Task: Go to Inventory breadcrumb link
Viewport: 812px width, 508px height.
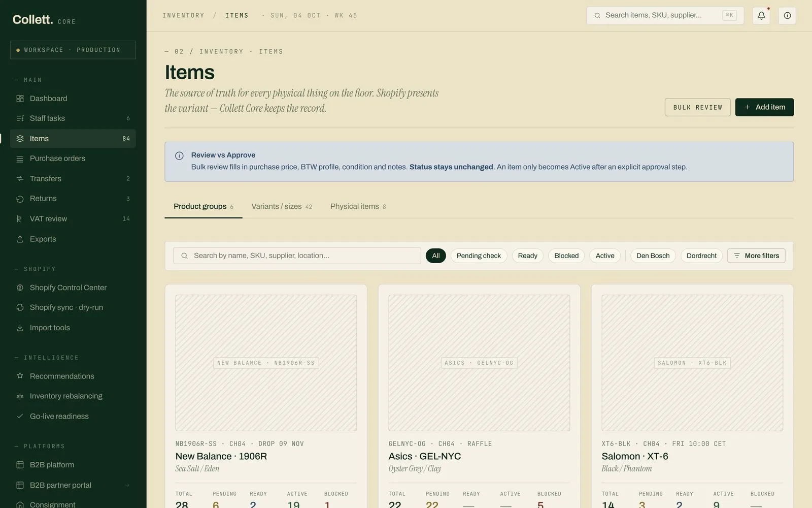Action: (183, 15)
